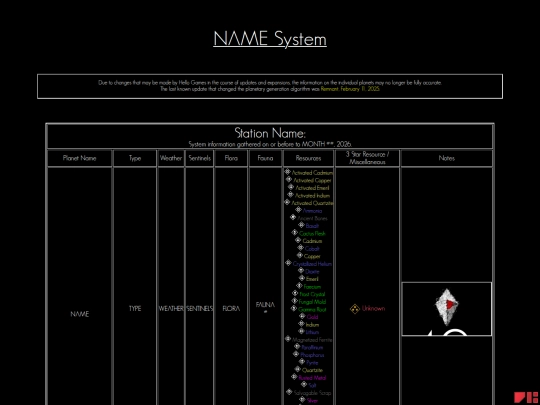The image size is (540, 405).
Task: Select the TYPE cell text
Action: click(x=135, y=309)
